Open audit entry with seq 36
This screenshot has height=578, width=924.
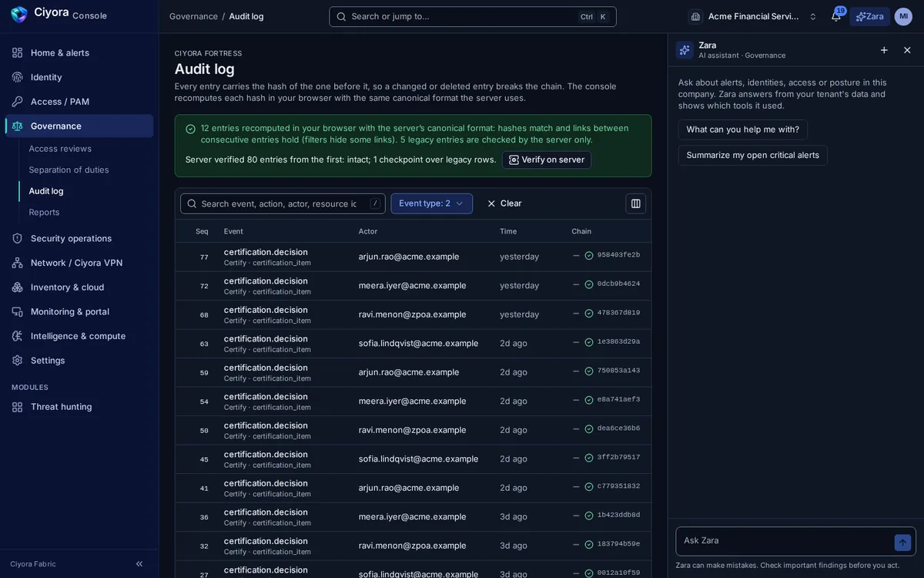[413, 517]
